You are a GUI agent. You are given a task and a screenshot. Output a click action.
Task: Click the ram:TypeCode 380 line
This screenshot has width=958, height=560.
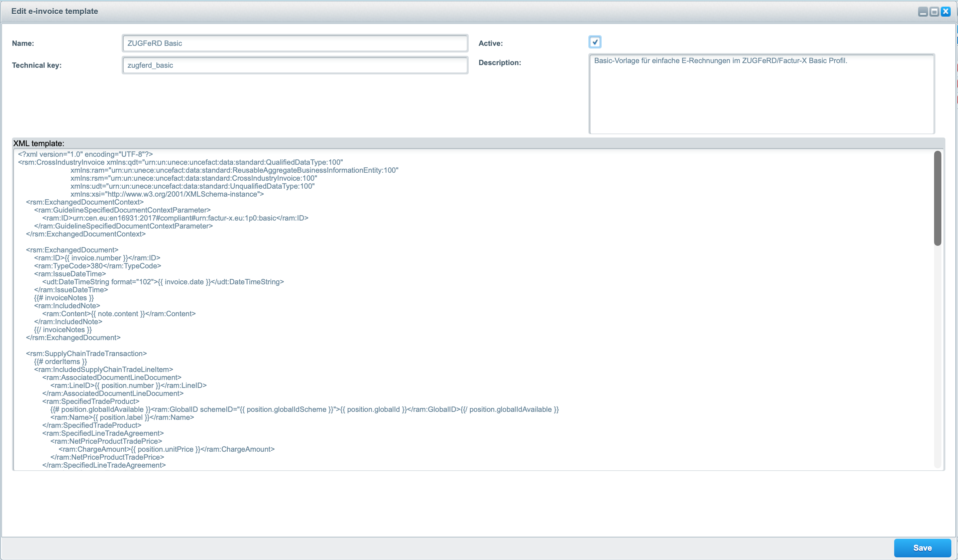[97, 266]
